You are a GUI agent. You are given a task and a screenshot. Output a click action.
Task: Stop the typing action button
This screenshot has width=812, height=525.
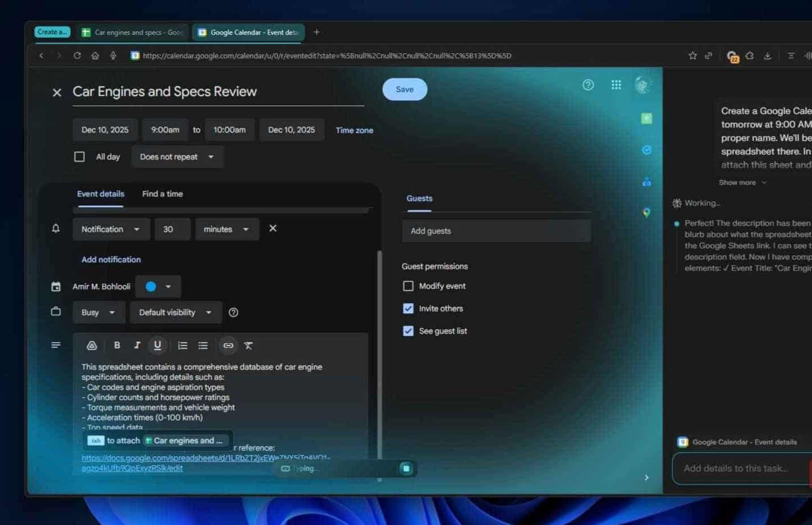point(406,468)
